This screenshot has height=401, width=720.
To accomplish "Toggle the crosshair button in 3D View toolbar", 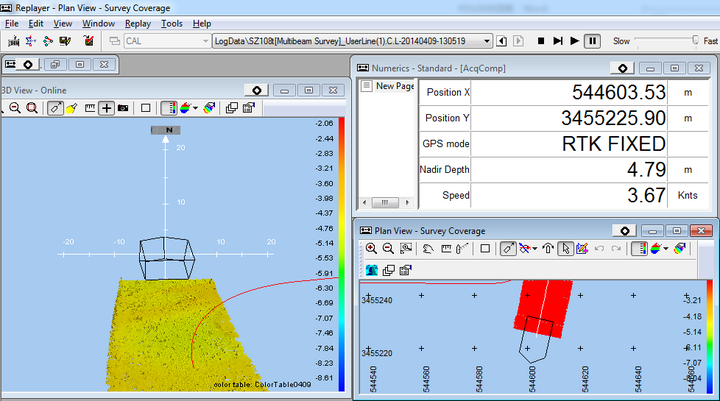I will tap(106, 108).
